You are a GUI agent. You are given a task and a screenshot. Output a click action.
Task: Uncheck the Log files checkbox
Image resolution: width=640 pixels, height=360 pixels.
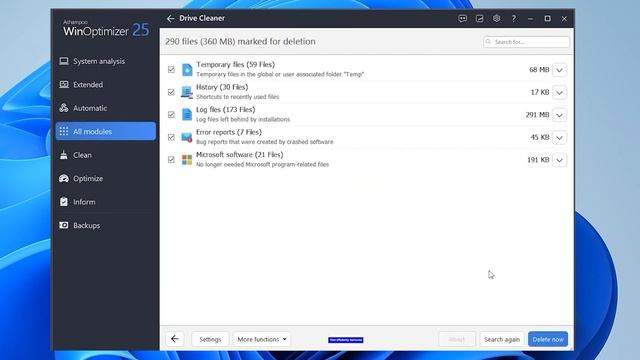(171, 115)
